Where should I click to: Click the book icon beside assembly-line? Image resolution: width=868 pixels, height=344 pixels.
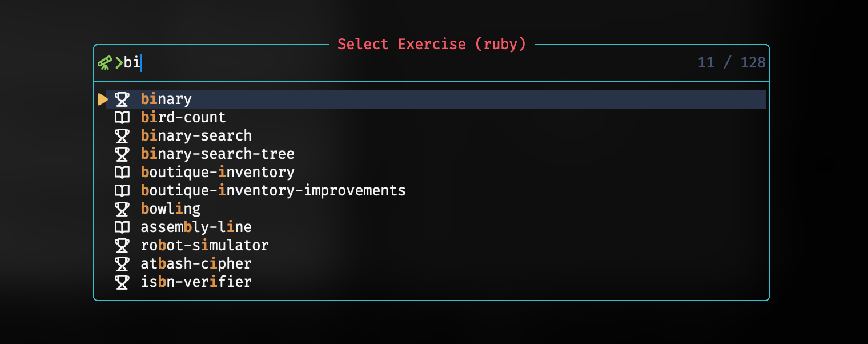(122, 227)
